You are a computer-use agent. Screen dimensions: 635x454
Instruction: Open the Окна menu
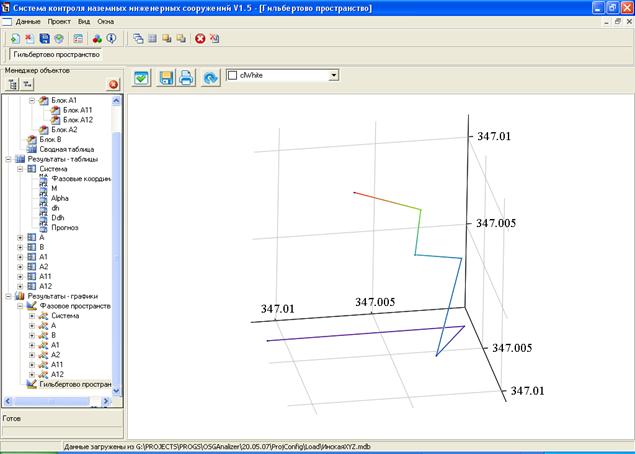105,21
